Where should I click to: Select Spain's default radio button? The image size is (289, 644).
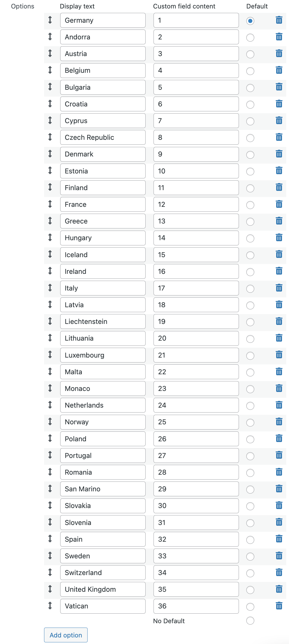250,540
